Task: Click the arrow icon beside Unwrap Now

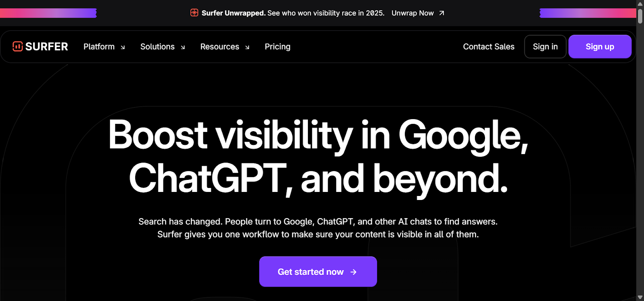Action: point(442,13)
